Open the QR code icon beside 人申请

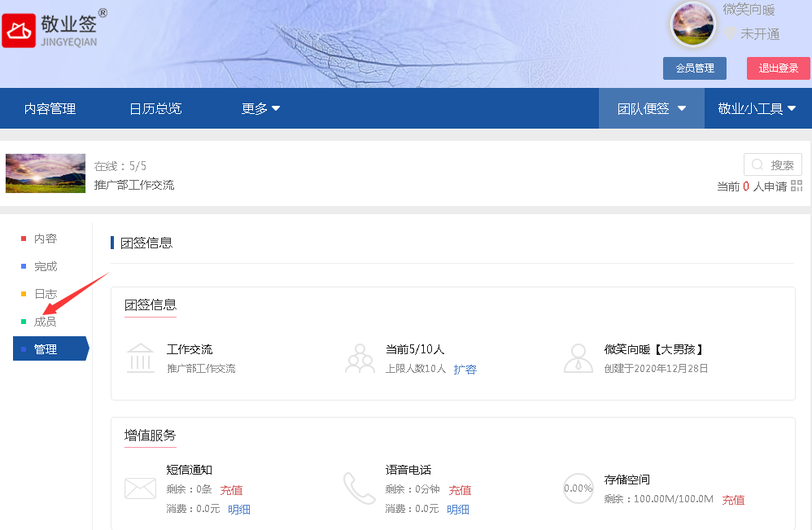[797, 186]
